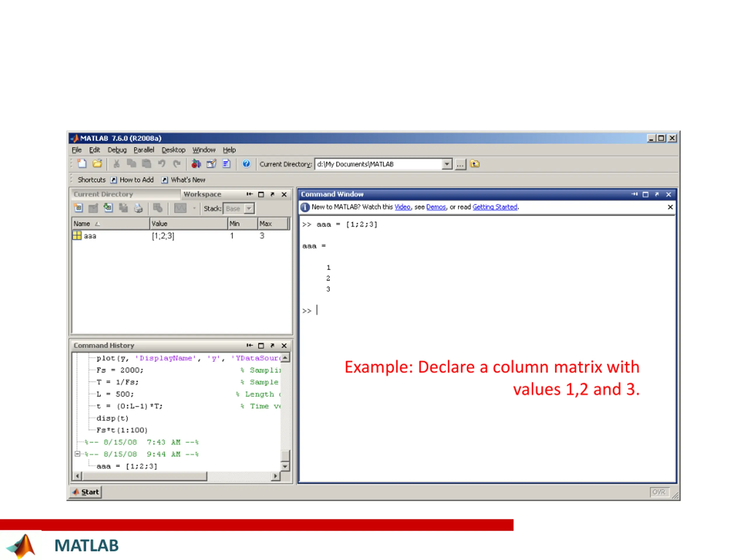Click the MATLAB Start button
The height and width of the screenshot is (560, 747).
click(x=86, y=492)
